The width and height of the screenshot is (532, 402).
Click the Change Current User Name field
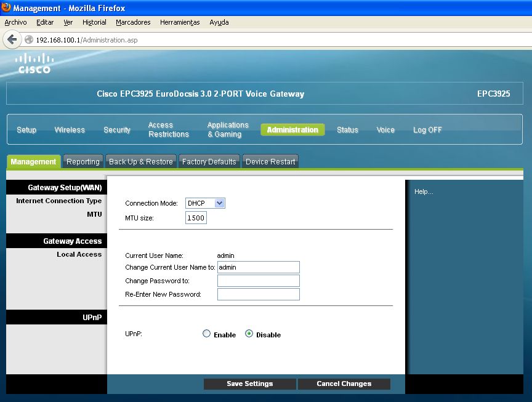[x=258, y=267]
